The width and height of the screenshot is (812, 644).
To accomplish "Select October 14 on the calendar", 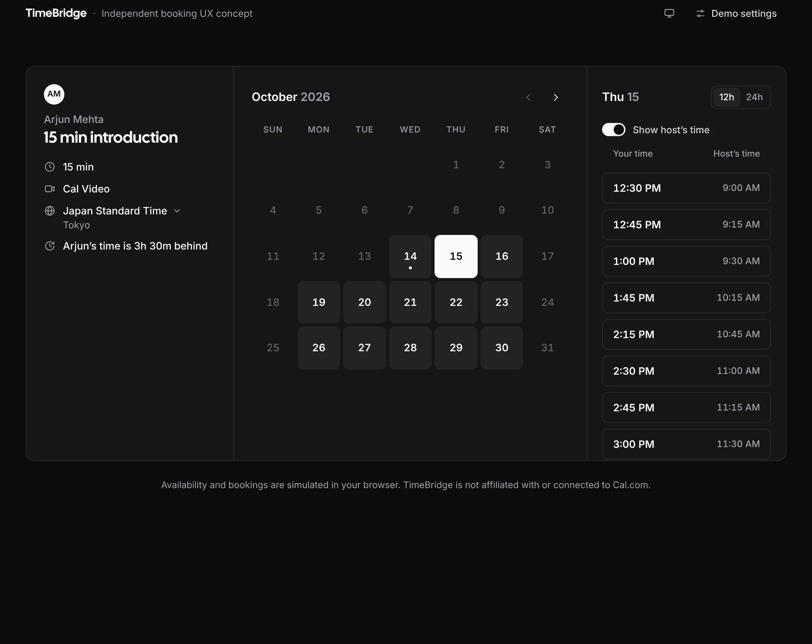I will (410, 256).
